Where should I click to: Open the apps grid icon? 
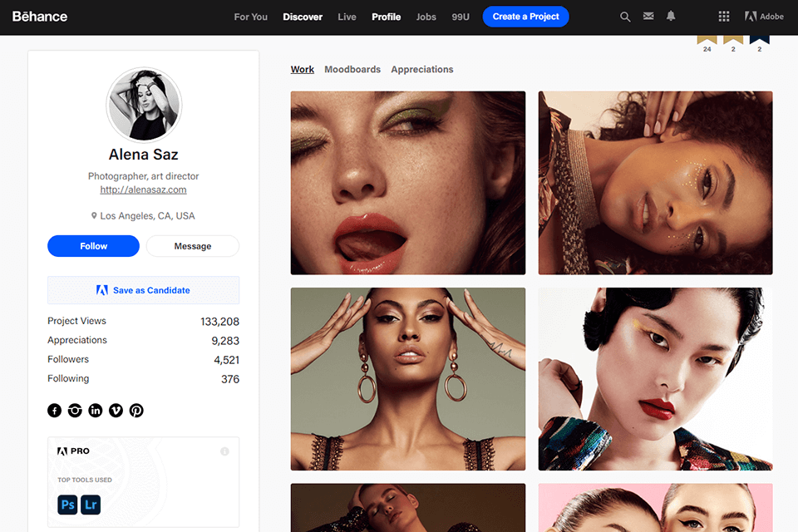[723, 16]
